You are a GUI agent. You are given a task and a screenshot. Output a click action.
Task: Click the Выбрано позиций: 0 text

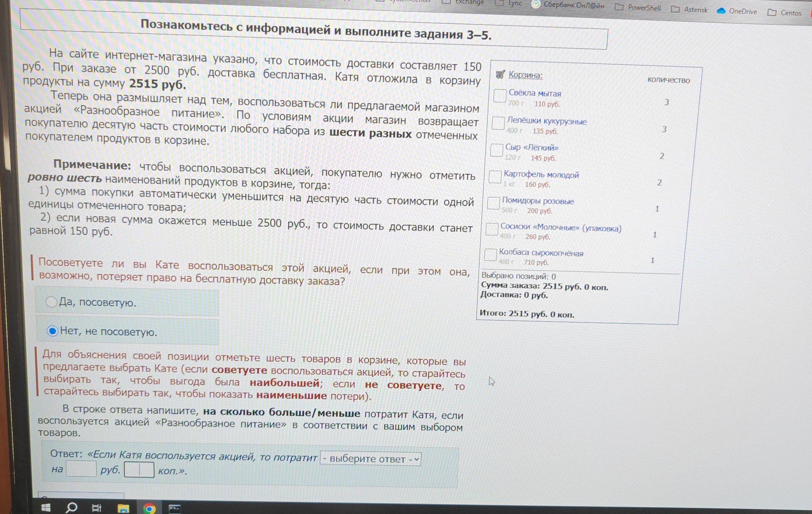tap(518, 276)
